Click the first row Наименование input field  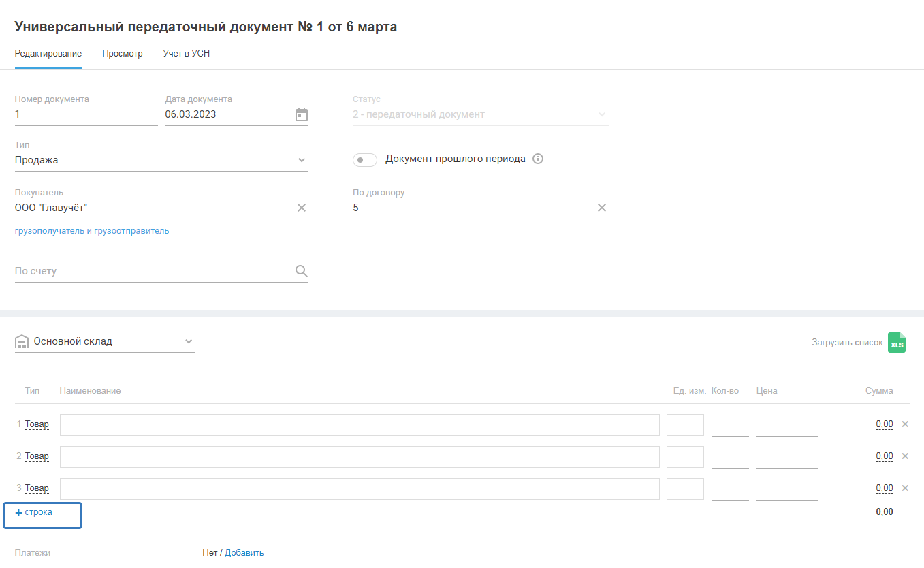[x=360, y=425]
